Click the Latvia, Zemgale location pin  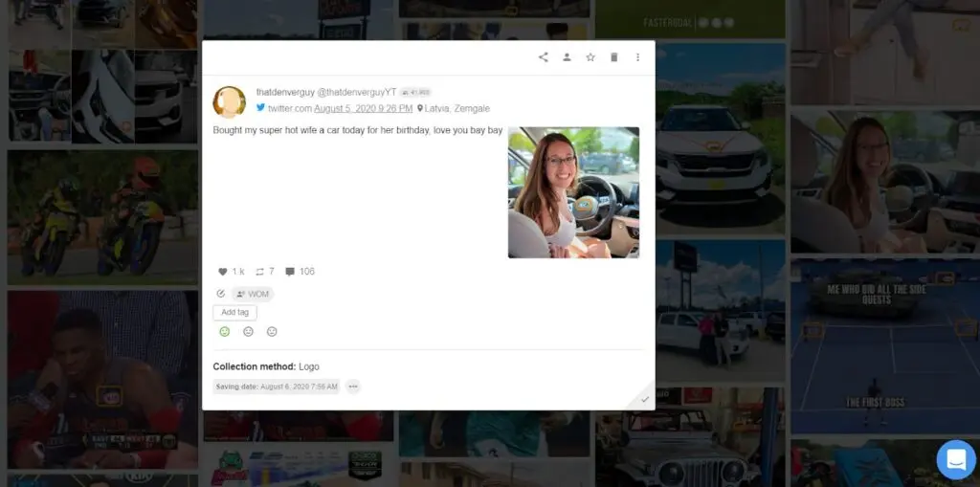point(420,109)
